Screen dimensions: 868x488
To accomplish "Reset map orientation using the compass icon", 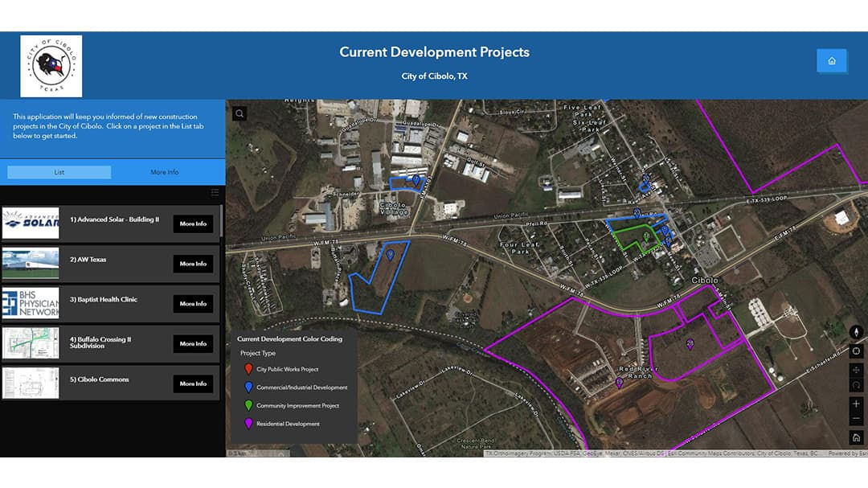I will (856, 332).
